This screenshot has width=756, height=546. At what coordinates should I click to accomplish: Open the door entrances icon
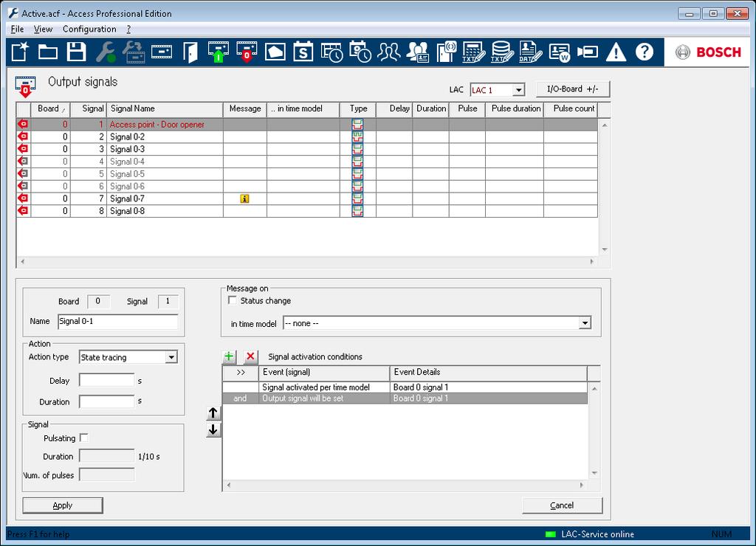pos(190,52)
